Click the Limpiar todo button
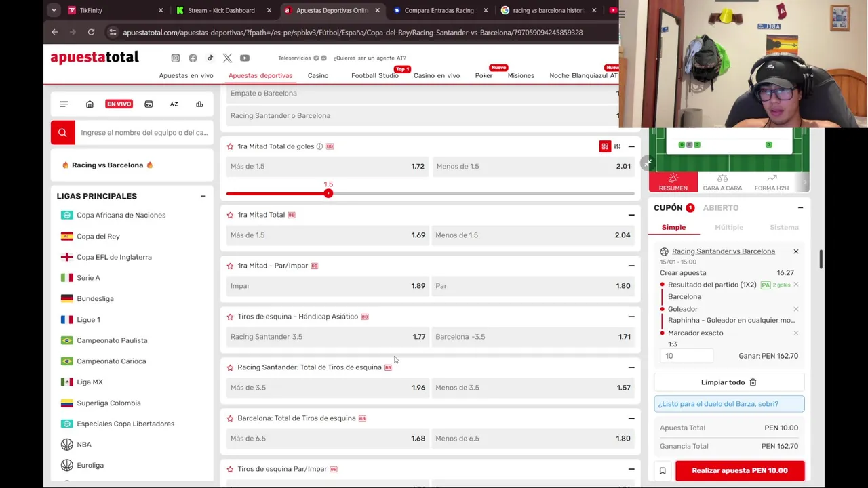Image resolution: width=868 pixels, height=488 pixels. (729, 382)
